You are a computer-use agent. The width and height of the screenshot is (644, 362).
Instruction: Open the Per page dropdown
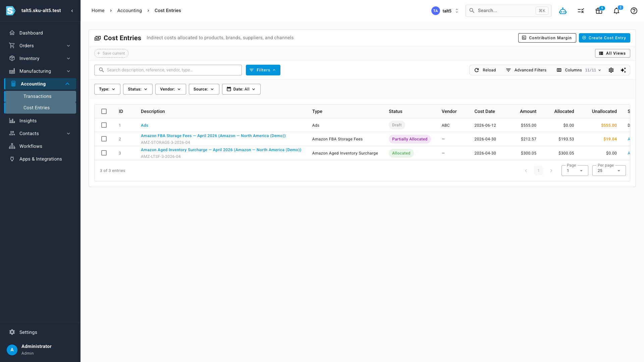(609, 171)
